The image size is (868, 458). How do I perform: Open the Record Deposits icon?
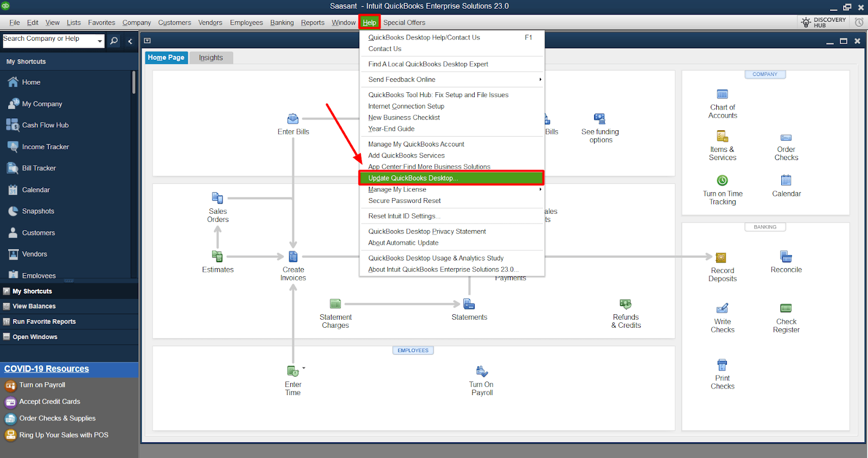pyautogui.click(x=721, y=257)
